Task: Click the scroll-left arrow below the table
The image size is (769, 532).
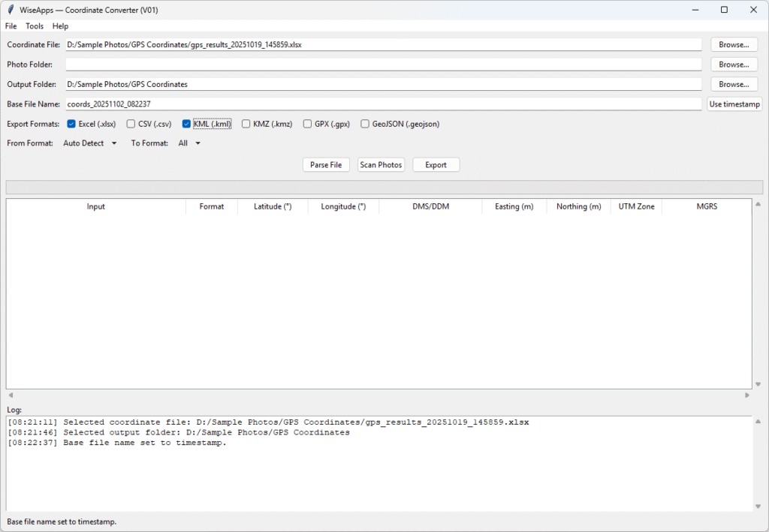Action: pyautogui.click(x=10, y=394)
